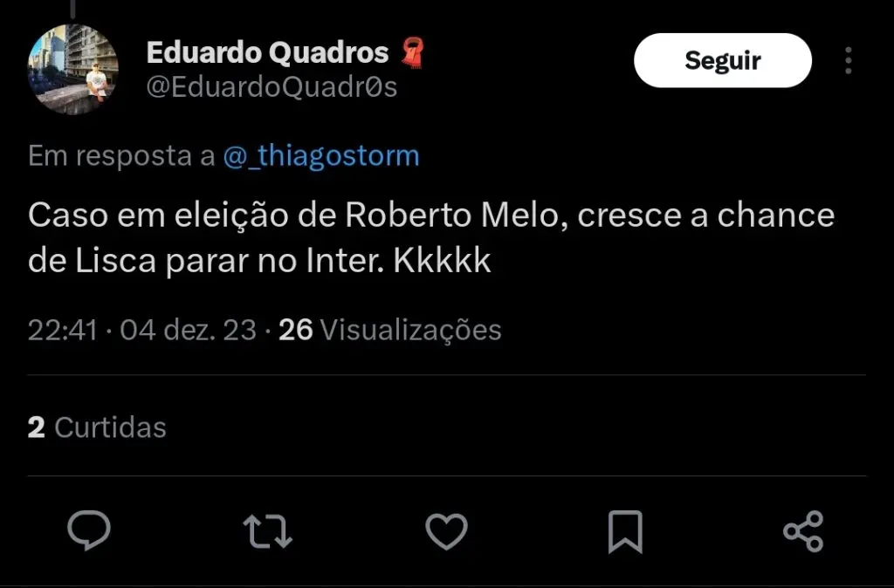Click the 22:41 time of the post
The height and width of the screenshot is (588, 894).
click(62, 330)
